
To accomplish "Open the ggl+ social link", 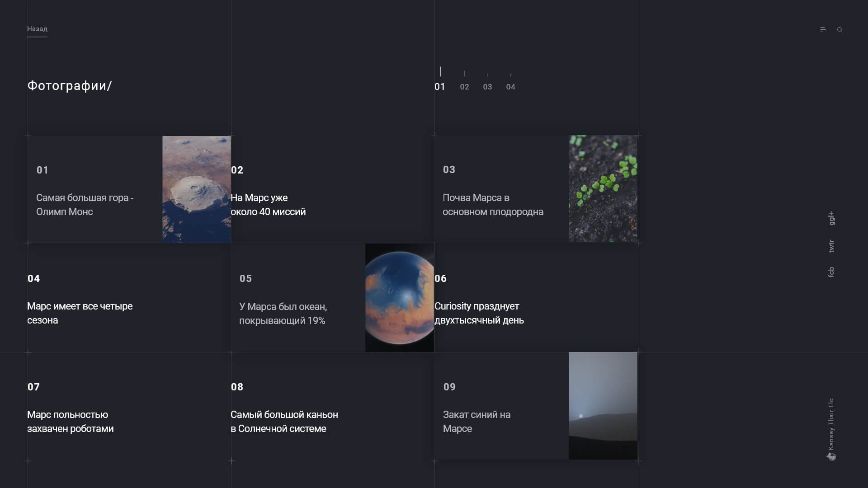I will [x=831, y=218].
